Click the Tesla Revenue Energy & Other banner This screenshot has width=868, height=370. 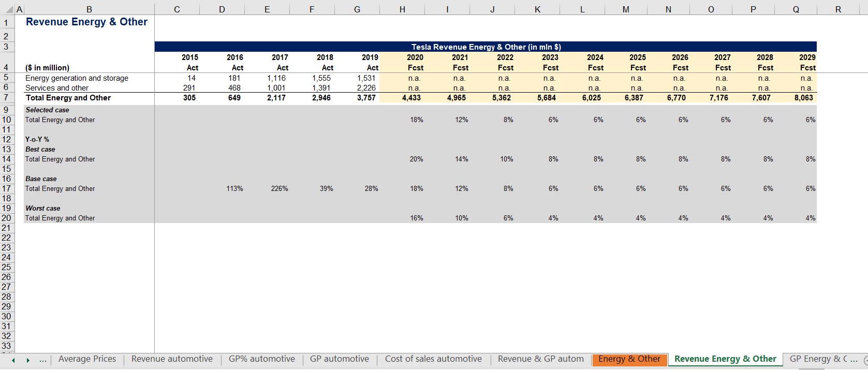[x=486, y=47]
